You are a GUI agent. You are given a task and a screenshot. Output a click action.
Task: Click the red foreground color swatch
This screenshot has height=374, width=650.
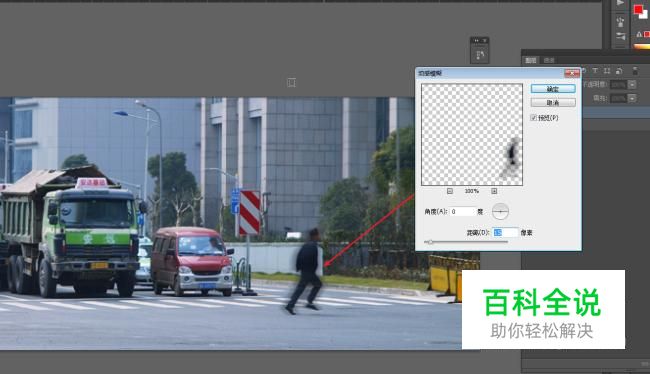638,9
